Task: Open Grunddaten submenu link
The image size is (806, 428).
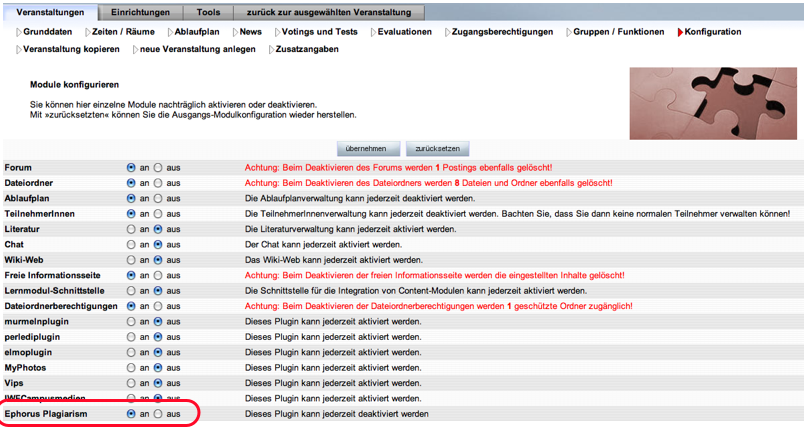Action: click(x=48, y=32)
